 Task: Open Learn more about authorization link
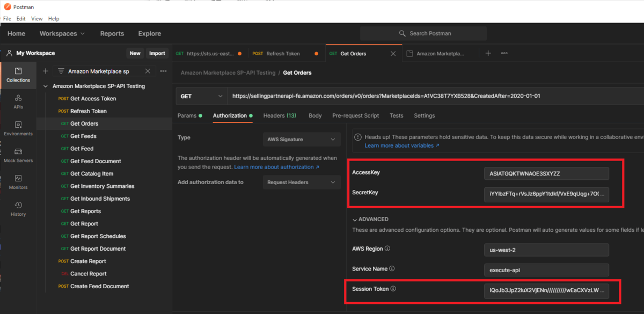point(276,167)
